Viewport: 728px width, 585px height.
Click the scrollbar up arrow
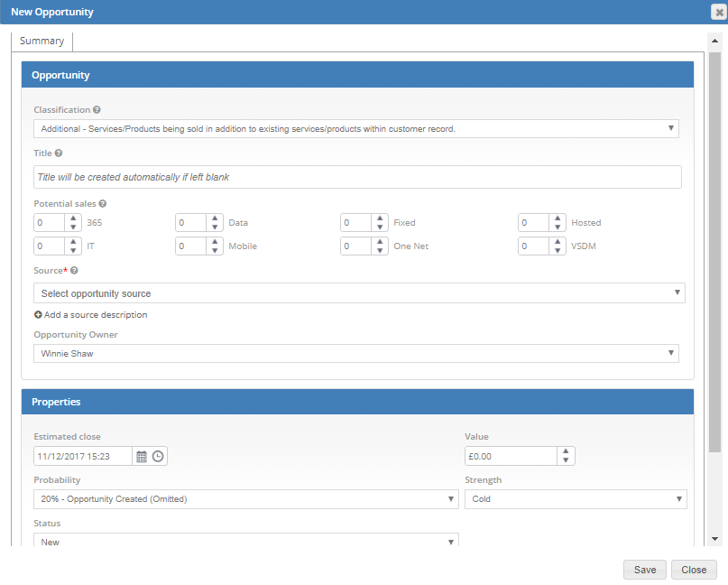pos(715,41)
